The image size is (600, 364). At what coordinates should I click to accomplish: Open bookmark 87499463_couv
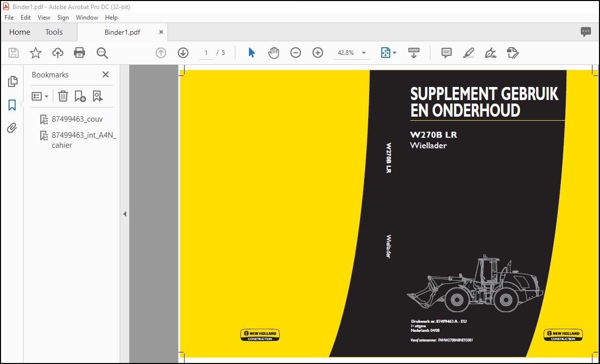pyautogui.click(x=77, y=119)
